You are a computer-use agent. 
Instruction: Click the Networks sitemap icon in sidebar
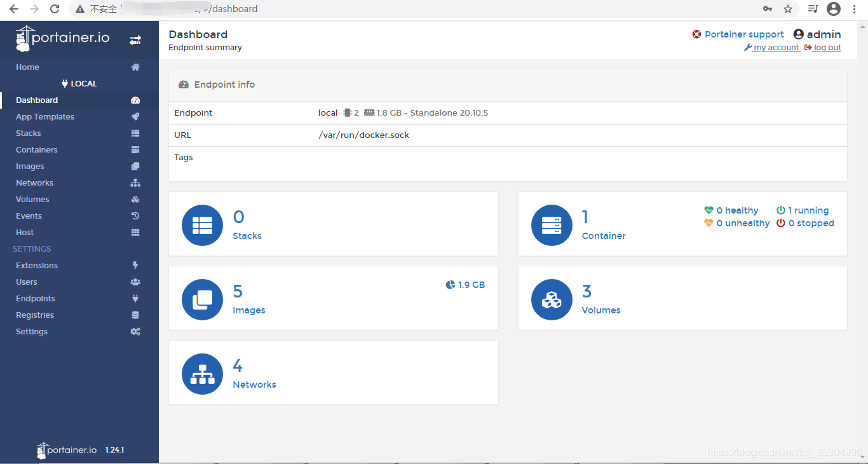[135, 183]
